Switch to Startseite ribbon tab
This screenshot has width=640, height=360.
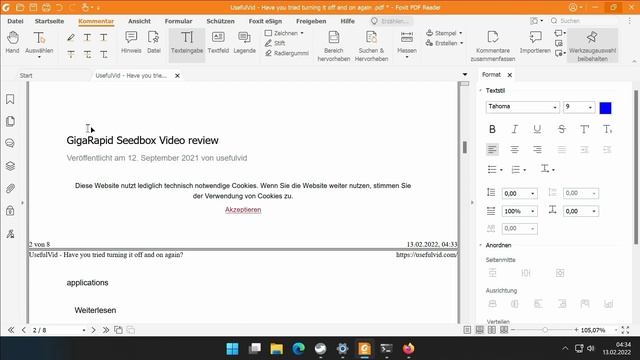point(49,21)
